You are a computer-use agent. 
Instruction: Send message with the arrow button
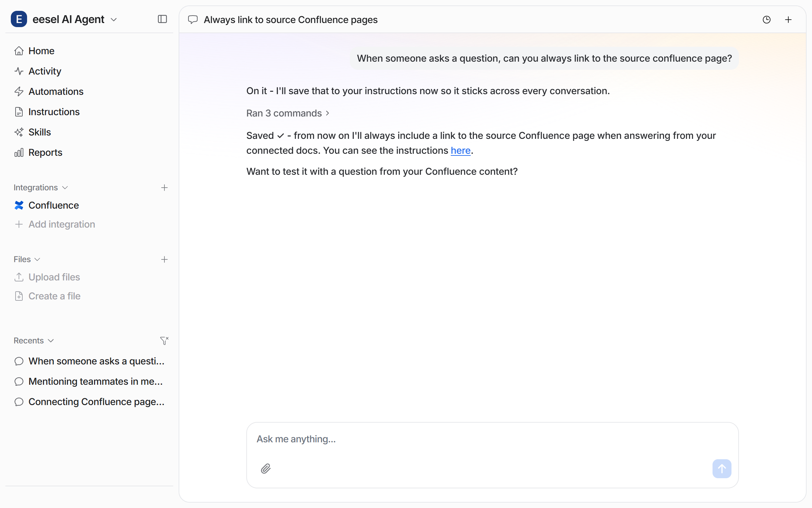pyautogui.click(x=722, y=469)
